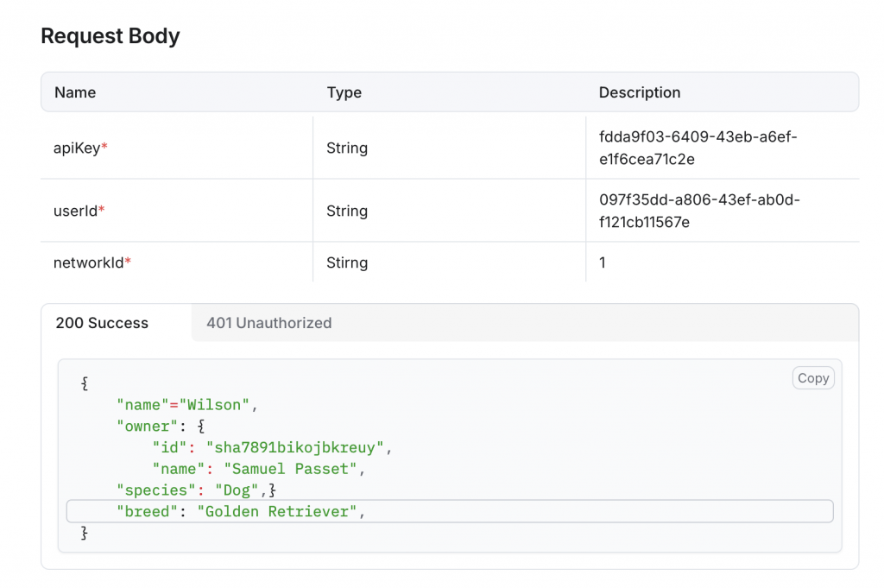Select the Description column header
The image size is (884, 588).
[x=640, y=92]
